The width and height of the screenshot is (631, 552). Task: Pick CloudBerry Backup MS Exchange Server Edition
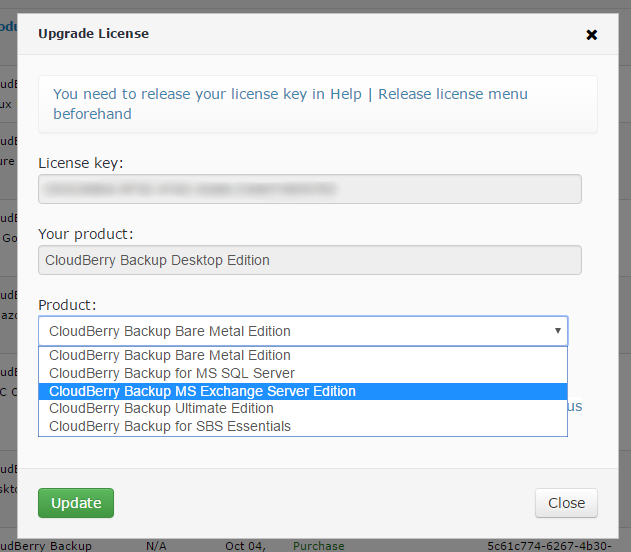[x=303, y=391]
